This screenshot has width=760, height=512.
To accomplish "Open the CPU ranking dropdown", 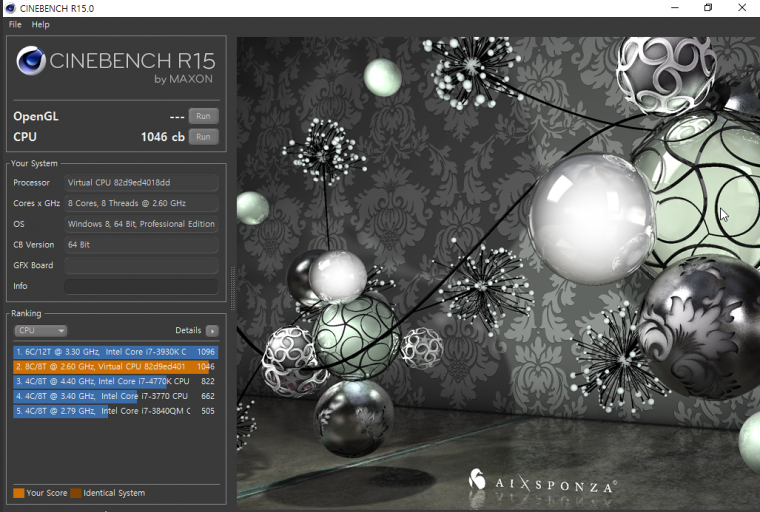I will pos(41,331).
